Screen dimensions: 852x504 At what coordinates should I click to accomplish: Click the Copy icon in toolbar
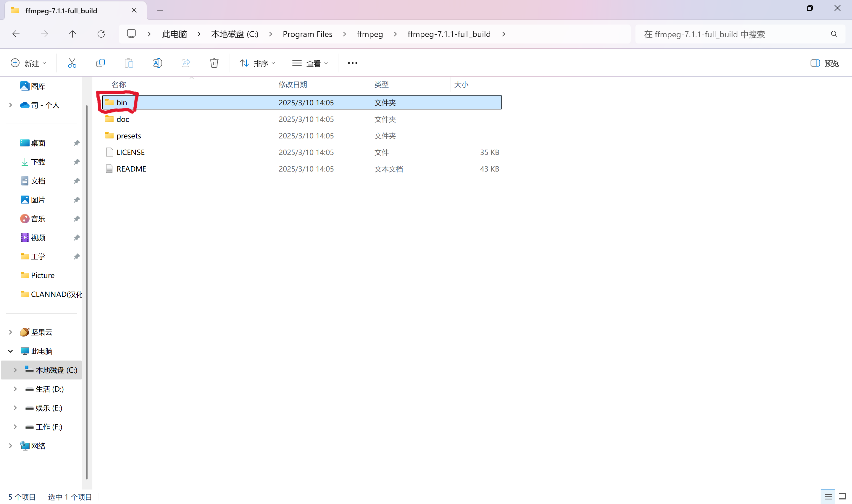[x=101, y=63]
